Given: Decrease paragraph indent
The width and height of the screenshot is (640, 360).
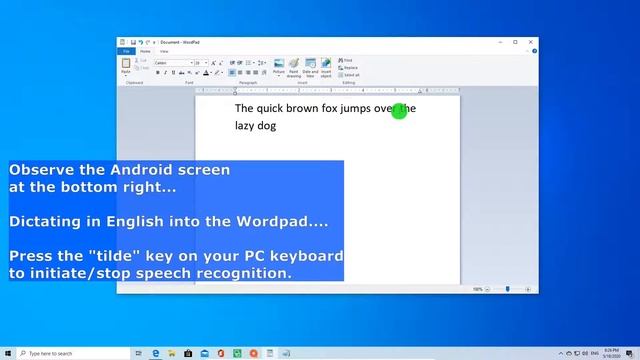Looking at the screenshot, I should coord(232,63).
